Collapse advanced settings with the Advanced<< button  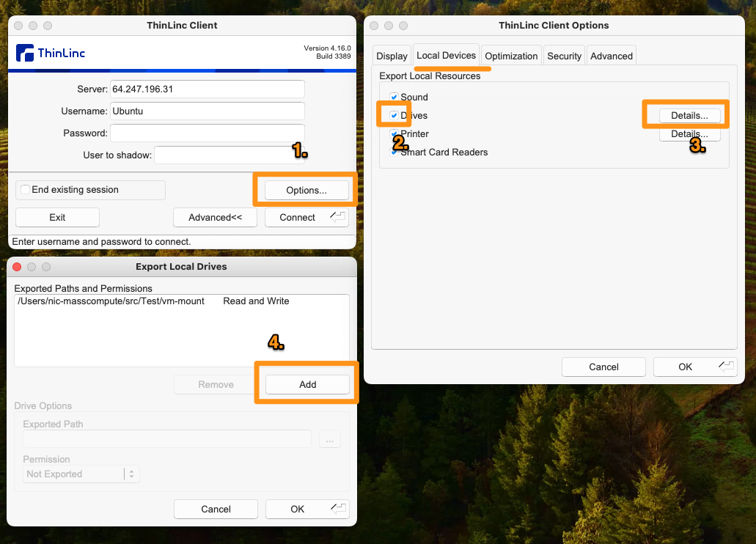click(x=215, y=218)
